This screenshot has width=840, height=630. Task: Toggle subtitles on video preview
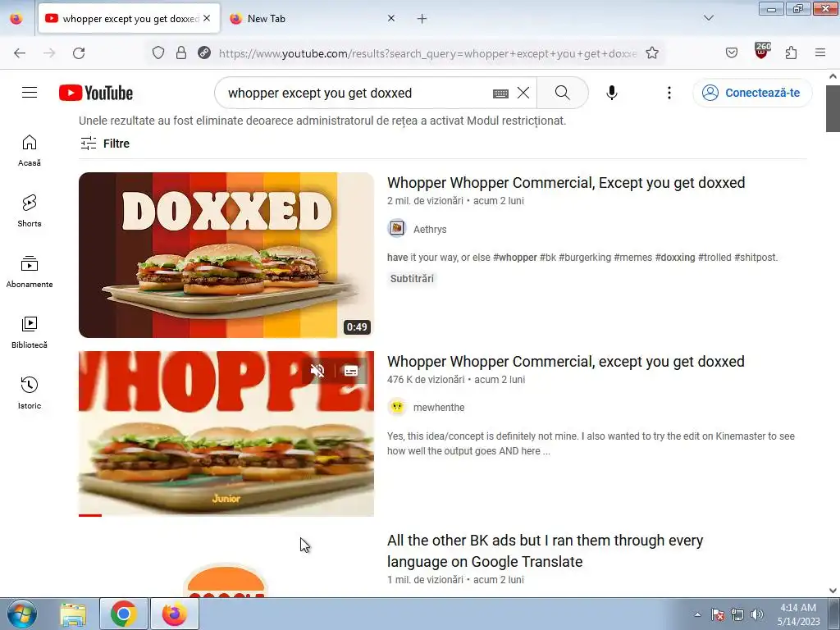[x=351, y=371]
